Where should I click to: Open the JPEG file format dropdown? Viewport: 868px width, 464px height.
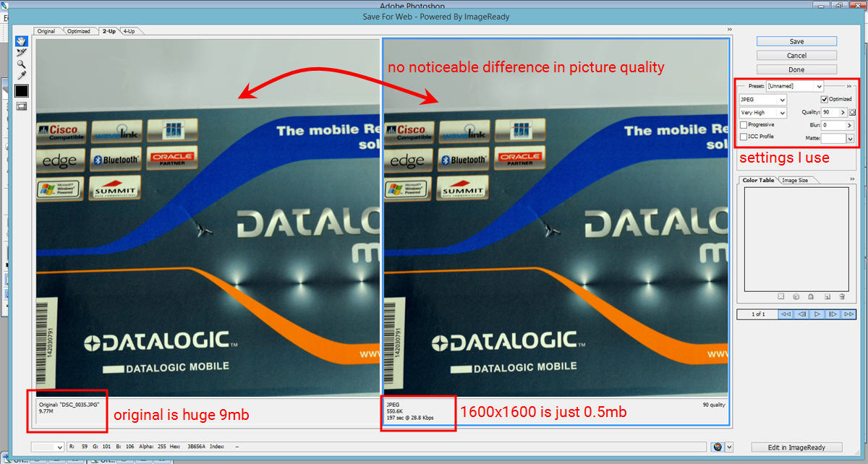[x=762, y=100]
